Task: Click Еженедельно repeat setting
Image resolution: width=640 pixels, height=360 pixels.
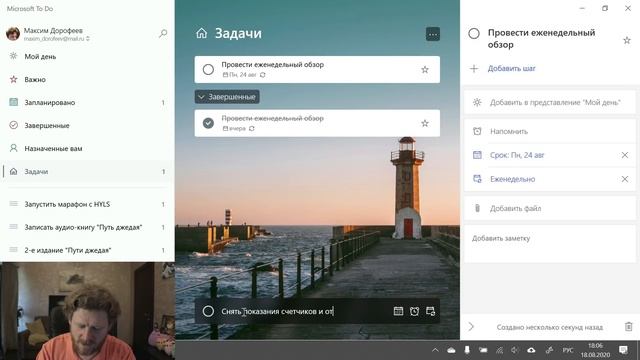Action: click(512, 179)
